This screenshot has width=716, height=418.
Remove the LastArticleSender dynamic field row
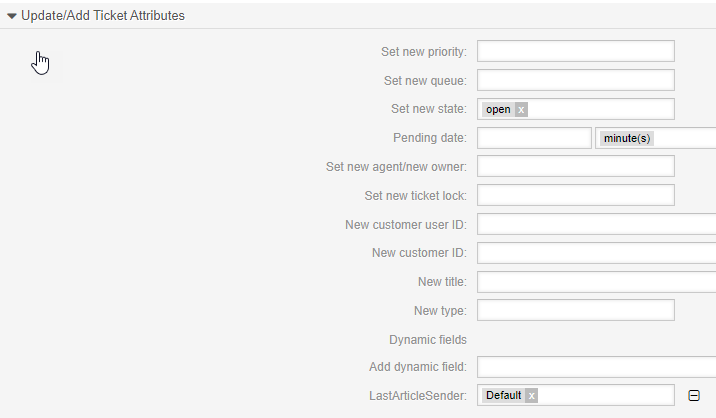click(694, 396)
